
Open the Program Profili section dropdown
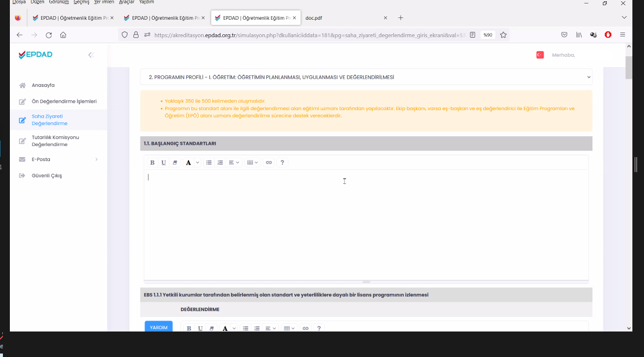tap(366, 77)
